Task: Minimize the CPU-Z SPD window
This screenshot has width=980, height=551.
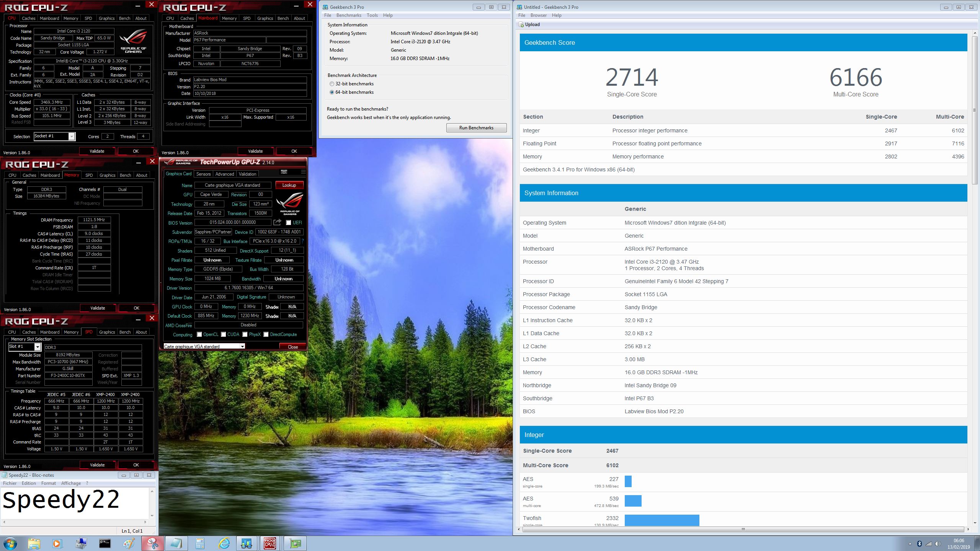Action: tap(139, 320)
